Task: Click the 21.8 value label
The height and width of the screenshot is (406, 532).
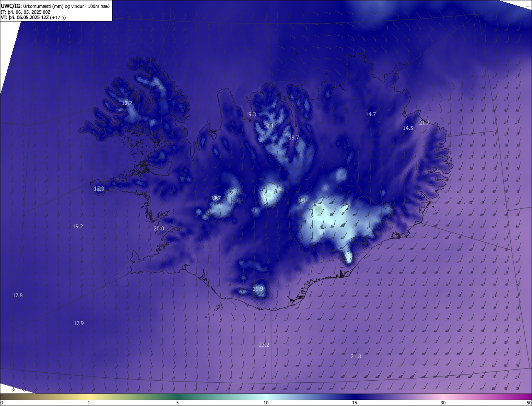Action: (x=356, y=356)
